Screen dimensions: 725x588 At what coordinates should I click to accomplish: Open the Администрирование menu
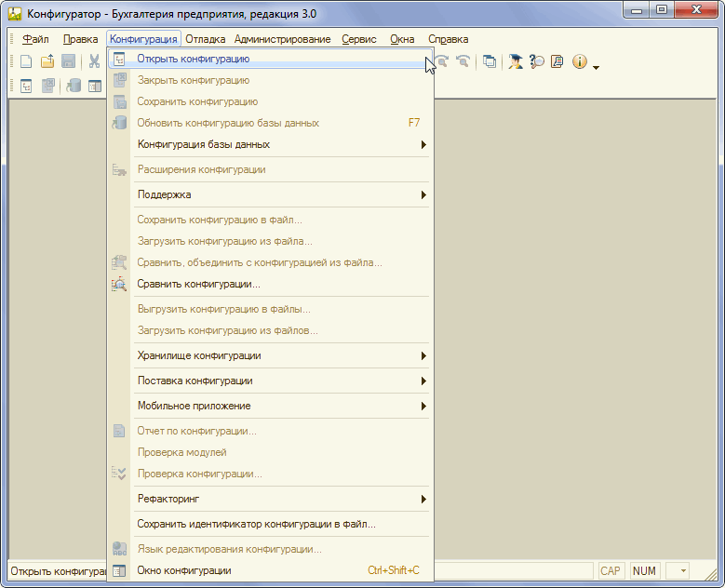(x=283, y=39)
